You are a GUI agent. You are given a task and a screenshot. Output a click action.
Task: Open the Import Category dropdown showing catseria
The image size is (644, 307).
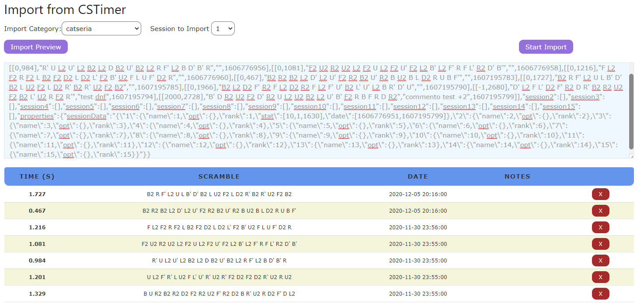pos(101,29)
